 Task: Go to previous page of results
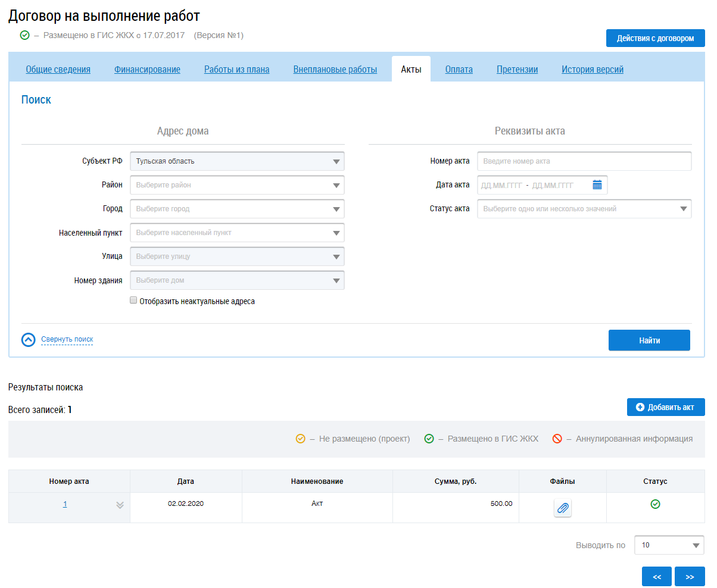(656, 577)
